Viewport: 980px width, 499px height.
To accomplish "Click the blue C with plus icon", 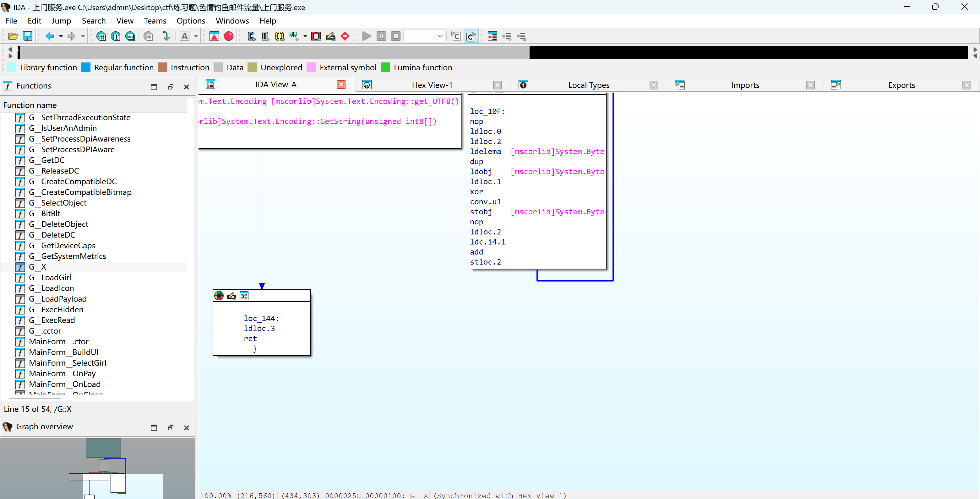I will (x=251, y=36).
